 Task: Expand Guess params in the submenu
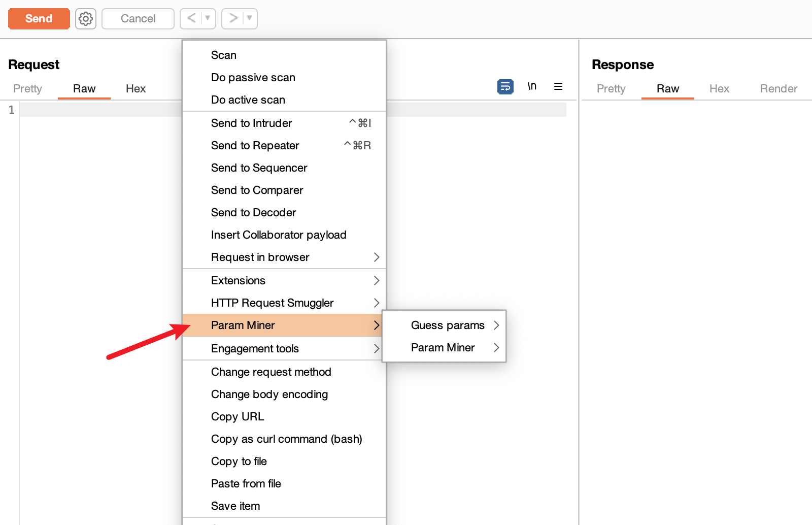444,325
